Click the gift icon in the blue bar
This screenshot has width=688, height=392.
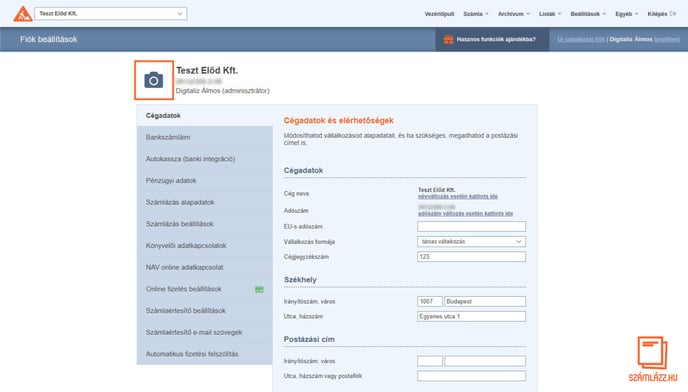448,40
